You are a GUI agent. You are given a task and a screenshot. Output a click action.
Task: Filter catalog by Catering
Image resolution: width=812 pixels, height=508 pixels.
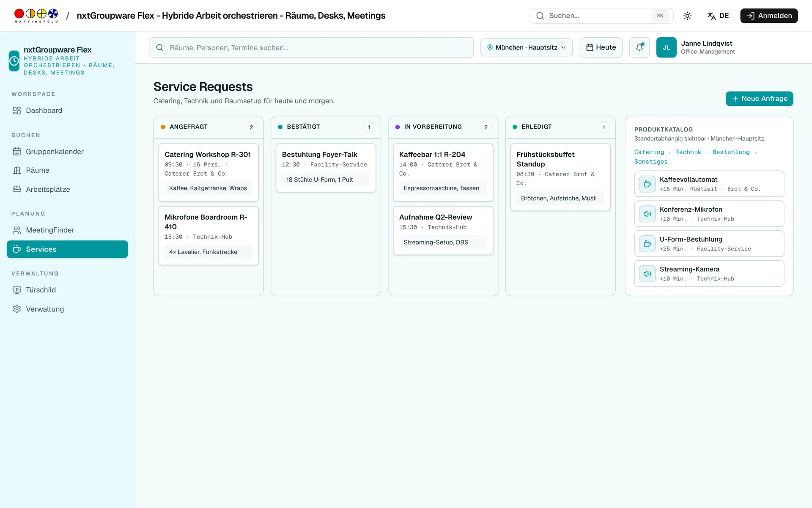649,152
